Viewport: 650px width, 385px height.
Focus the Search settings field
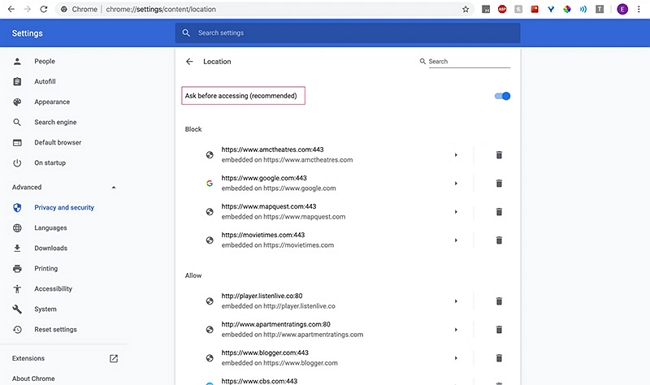(347, 33)
